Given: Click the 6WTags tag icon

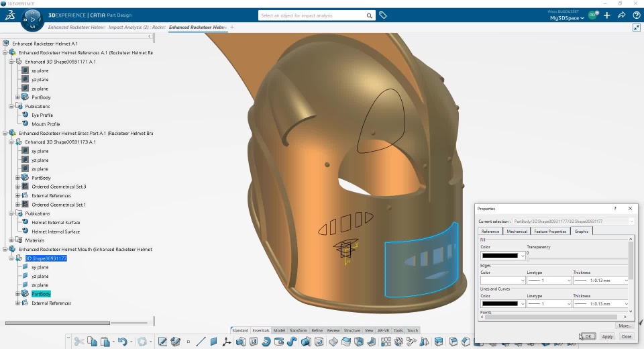Looking at the screenshot, I should [383, 15].
